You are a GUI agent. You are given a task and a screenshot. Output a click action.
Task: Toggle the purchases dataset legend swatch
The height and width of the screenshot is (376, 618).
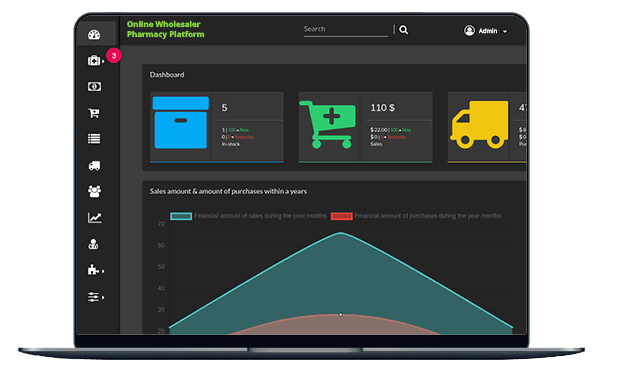341,216
